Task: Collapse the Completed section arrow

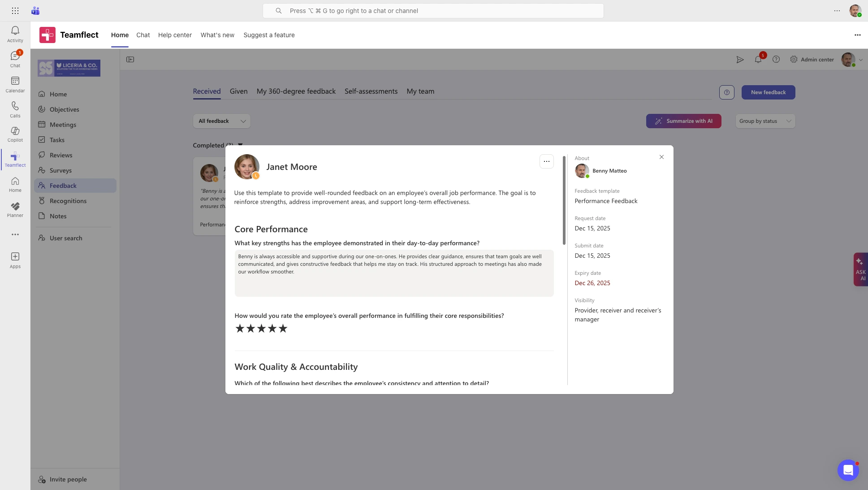Action: coord(240,145)
